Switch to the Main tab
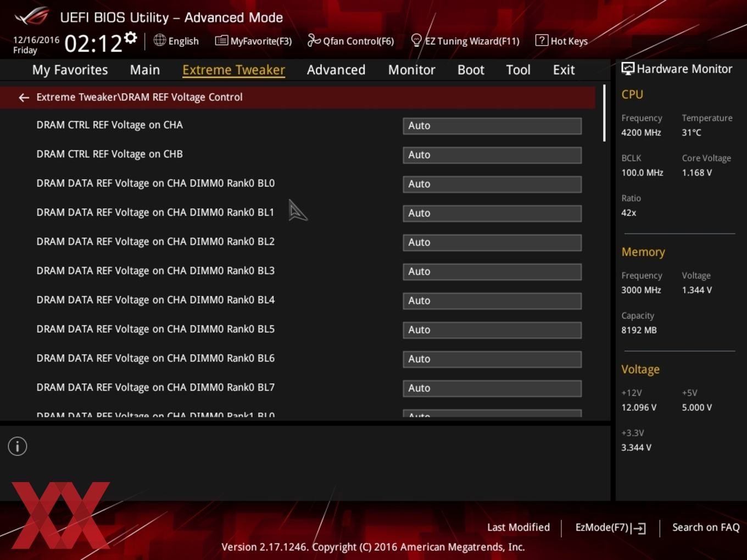The image size is (747, 560). pos(145,70)
